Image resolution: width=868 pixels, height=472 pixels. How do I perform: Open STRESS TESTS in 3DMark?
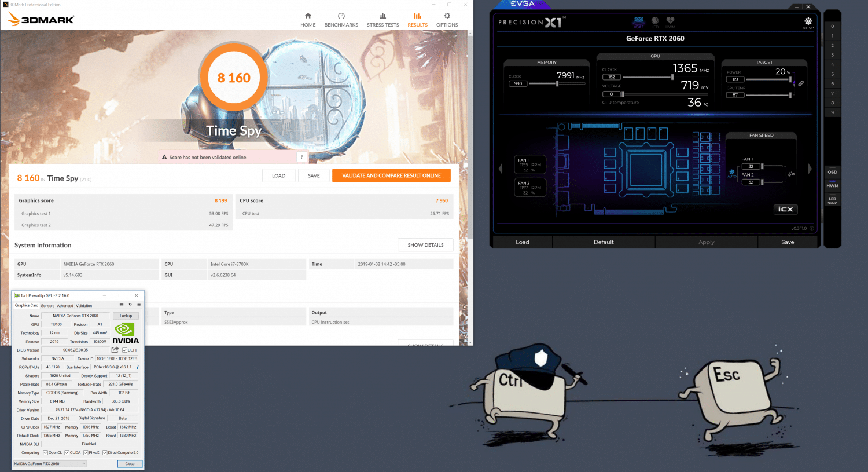coord(382,20)
